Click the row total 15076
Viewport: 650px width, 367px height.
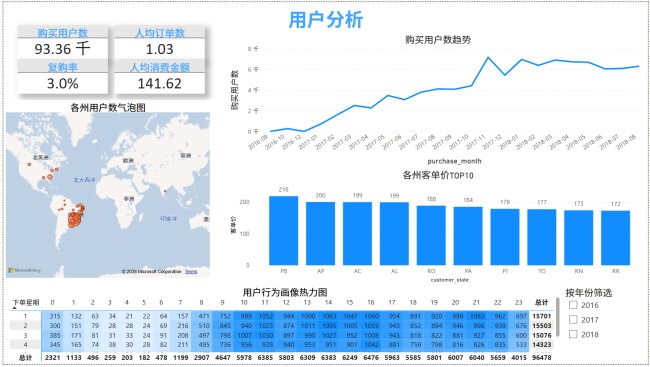click(542, 335)
